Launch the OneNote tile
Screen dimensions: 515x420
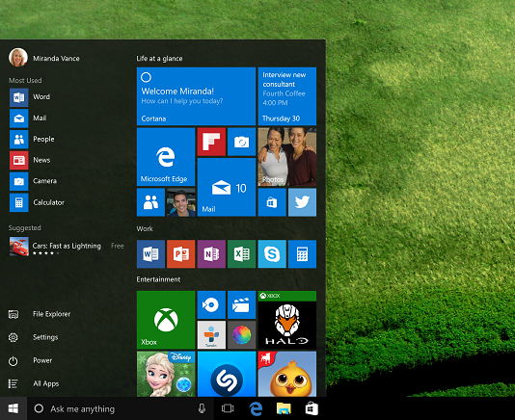tap(211, 254)
